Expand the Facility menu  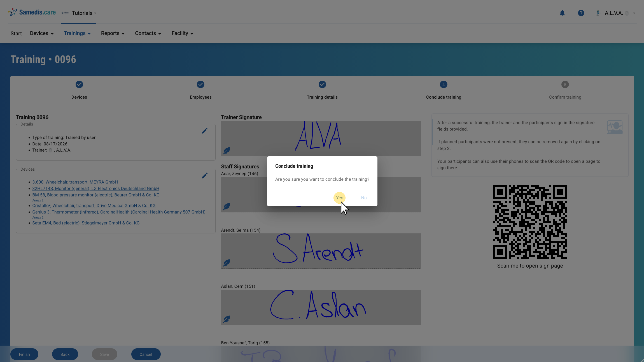(183, 33)
